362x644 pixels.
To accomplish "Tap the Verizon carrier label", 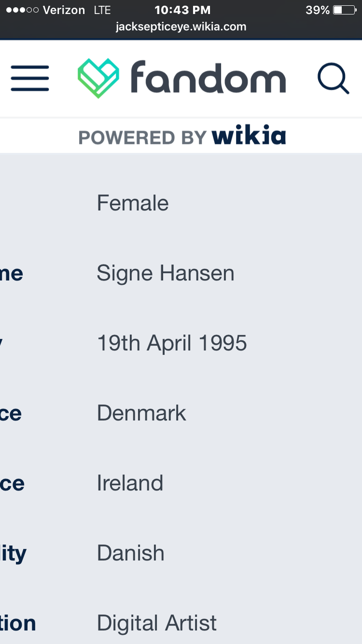I will coord(64,10).
